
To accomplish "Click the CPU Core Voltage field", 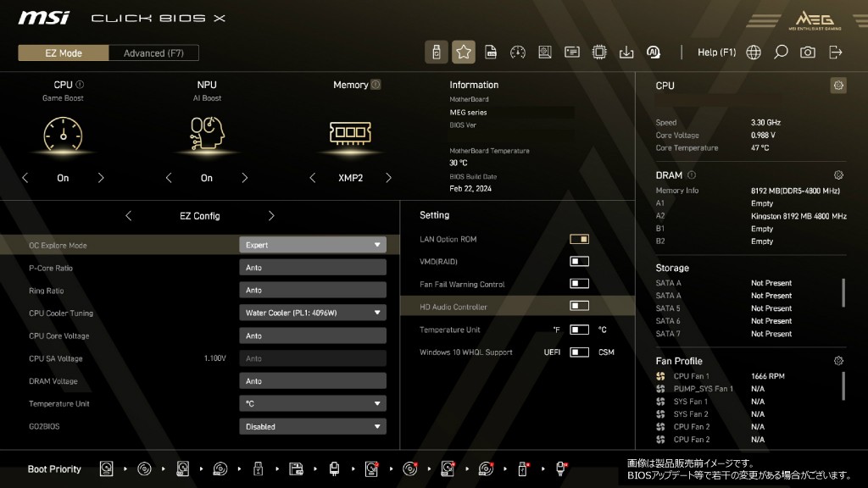I will tap(313, 335).
